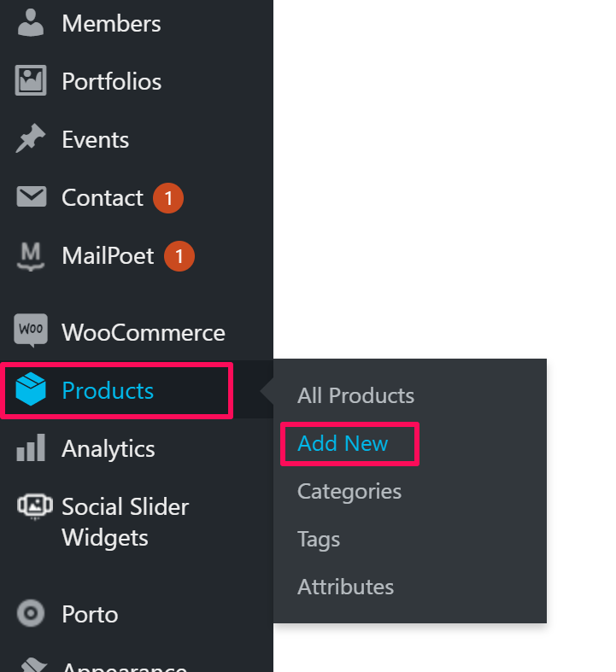The image size is (616, 672).
Task: Open Categories in the Products submenu
Action: pos(349,491)
